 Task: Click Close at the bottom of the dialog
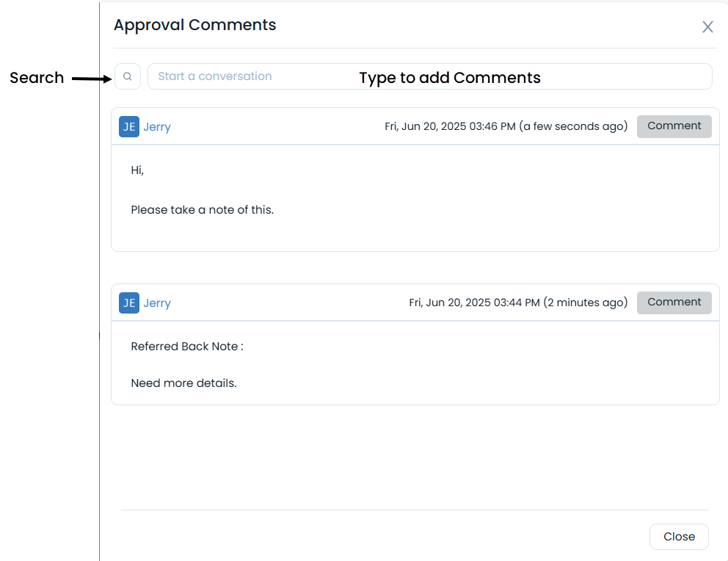[679, 537]
